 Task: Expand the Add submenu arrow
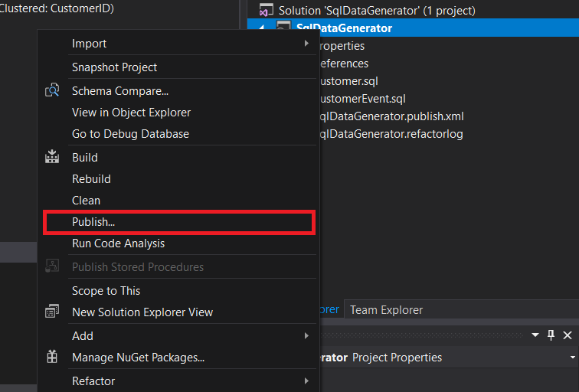pos(306,336)
